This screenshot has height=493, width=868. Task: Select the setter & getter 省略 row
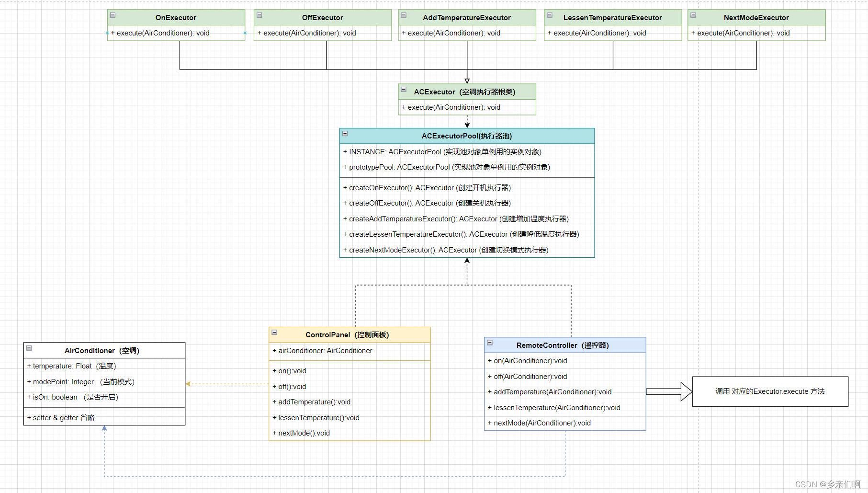(x=104, y=418)
